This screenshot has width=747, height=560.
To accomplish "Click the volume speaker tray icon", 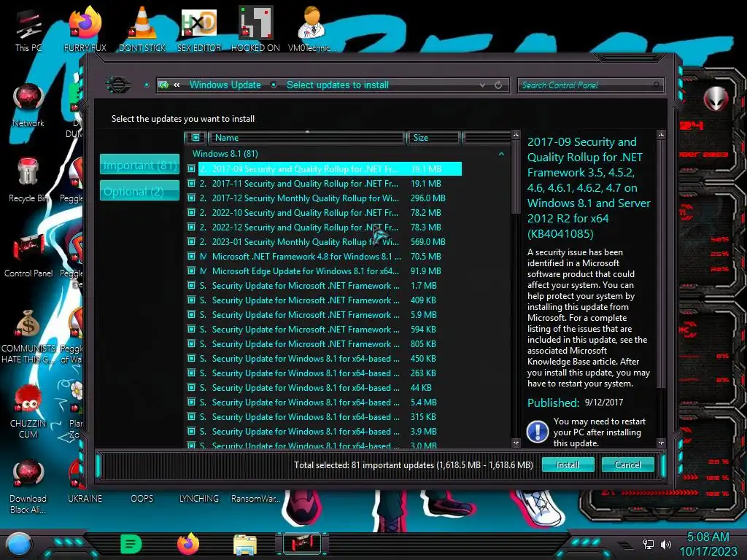I will (x=665, y=544).
